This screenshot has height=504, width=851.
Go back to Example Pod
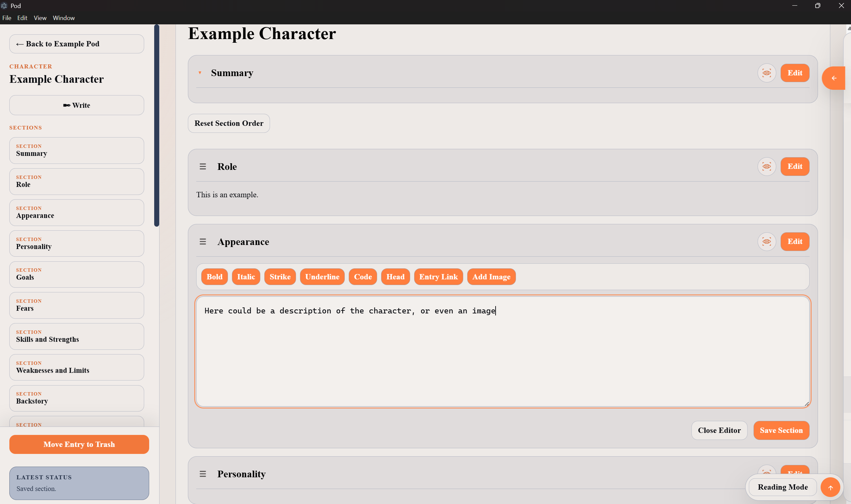click(x=77, y=44)
